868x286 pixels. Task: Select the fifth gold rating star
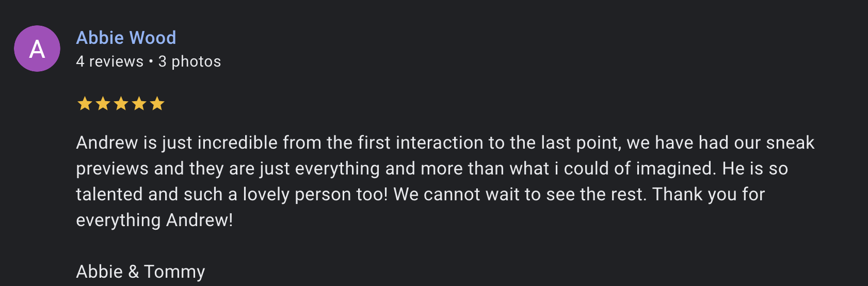click(x=157, y=104)
